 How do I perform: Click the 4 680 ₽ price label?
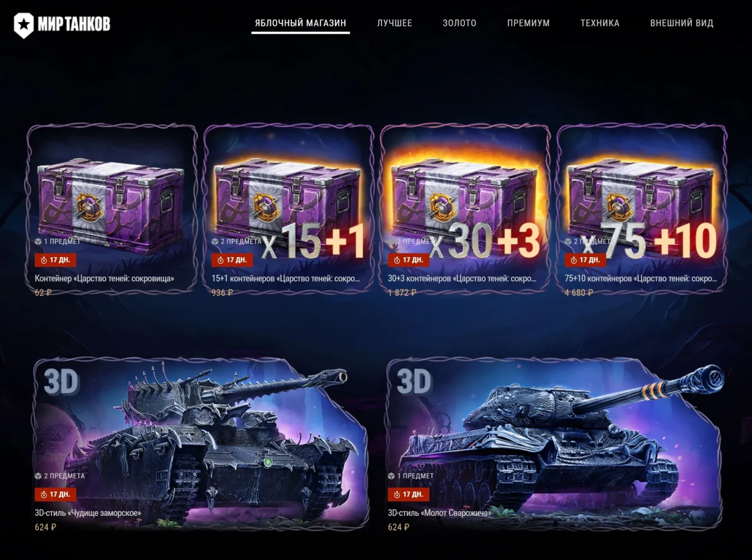(x=579, y=292)
